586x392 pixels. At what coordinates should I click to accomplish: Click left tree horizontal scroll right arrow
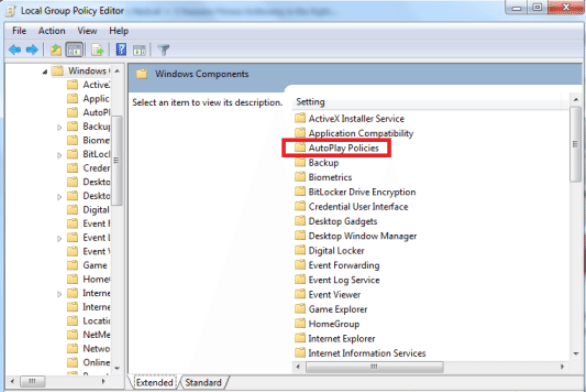pos(103,382)
